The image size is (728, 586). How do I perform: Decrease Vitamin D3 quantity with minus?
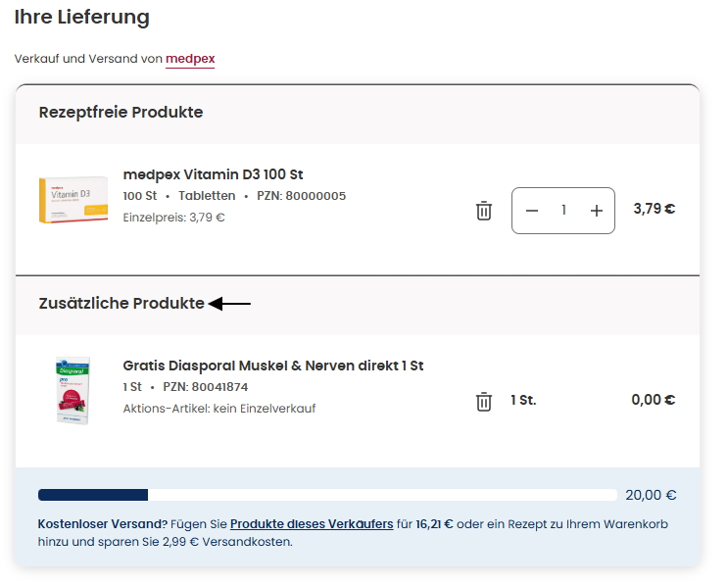(x=532, y=211)
